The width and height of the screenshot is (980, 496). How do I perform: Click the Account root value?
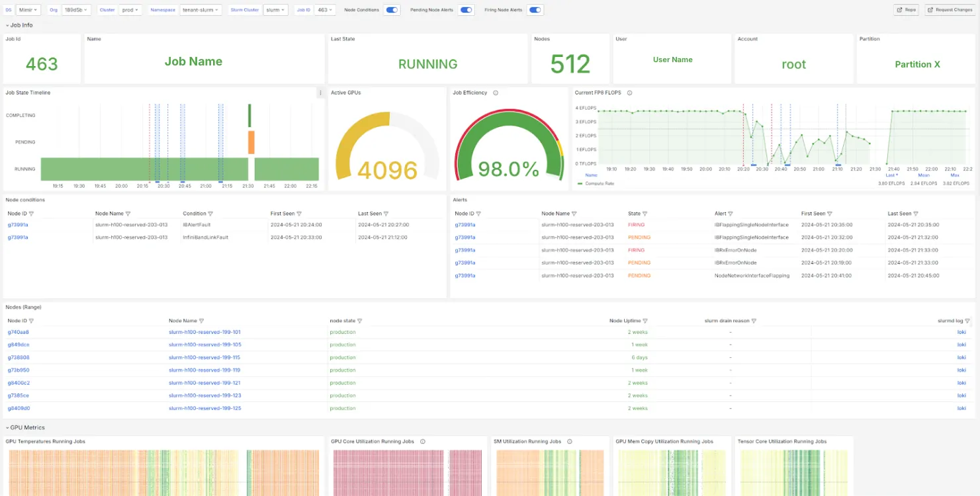[x=793, y=64]
